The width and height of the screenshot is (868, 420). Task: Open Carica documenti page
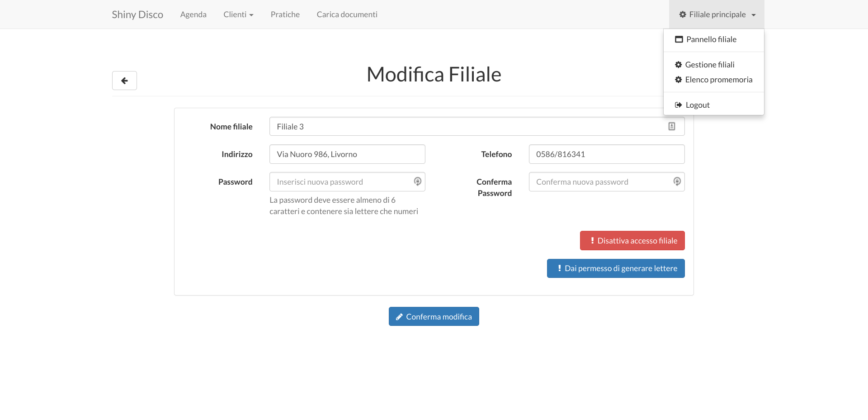coord(347,14)
